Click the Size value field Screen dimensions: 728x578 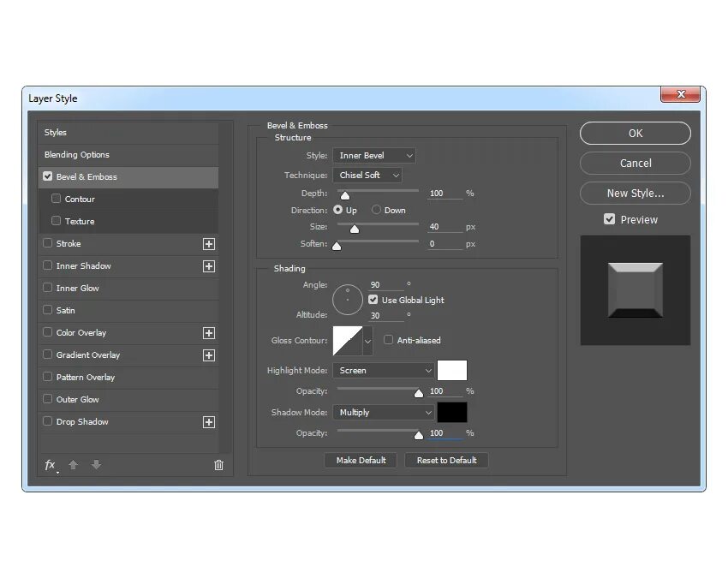click(x=445, y=227)
